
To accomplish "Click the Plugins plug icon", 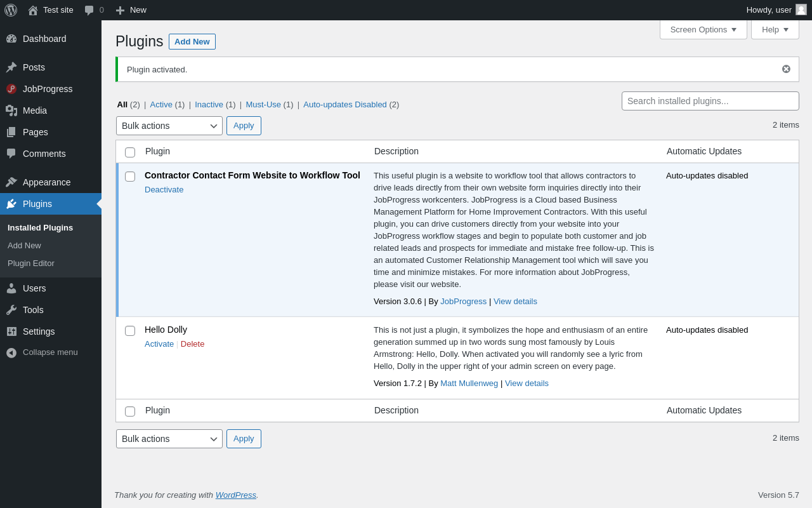I will [x=11, y=204].
